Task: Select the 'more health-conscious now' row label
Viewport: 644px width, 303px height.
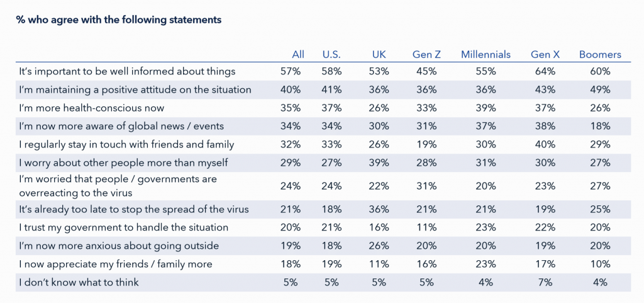Action: point(92,108)
